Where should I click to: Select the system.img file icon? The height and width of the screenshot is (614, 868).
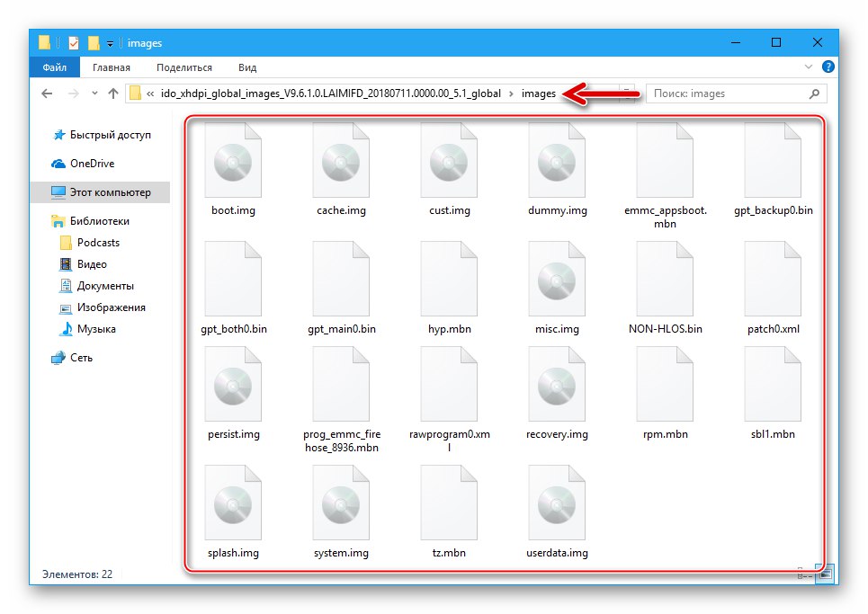pyautogui.click(x=341, y=503)
